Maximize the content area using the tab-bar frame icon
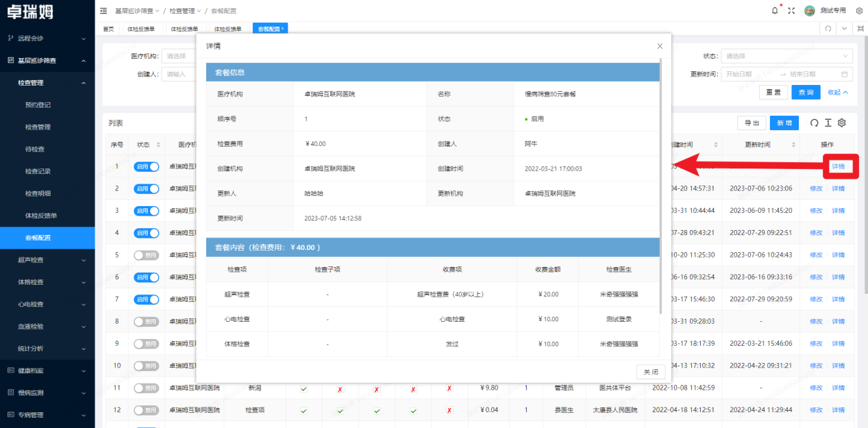This screenshot has width=868, height=428. click(x=860, y=29)
